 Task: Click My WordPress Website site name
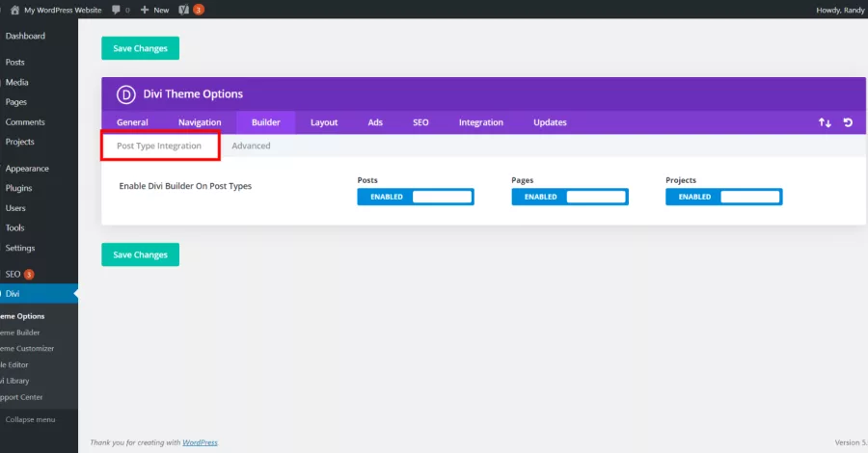[63, 10]
